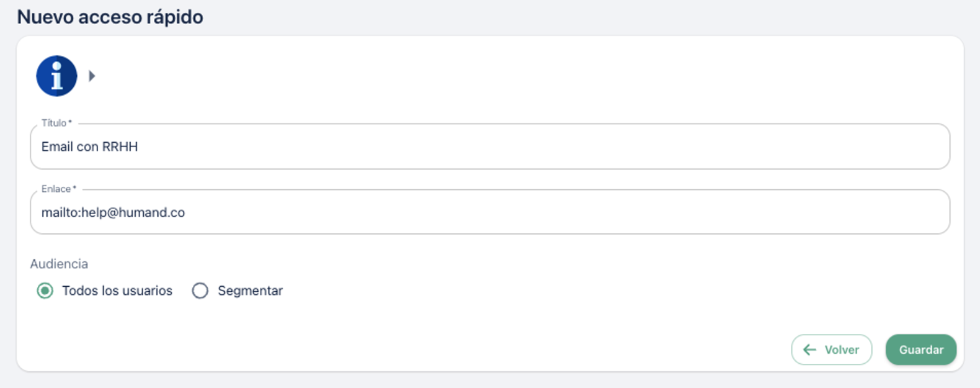Go back with the Volver button
The width and height of the screenshot is (980, 388).
coord(832,350)
